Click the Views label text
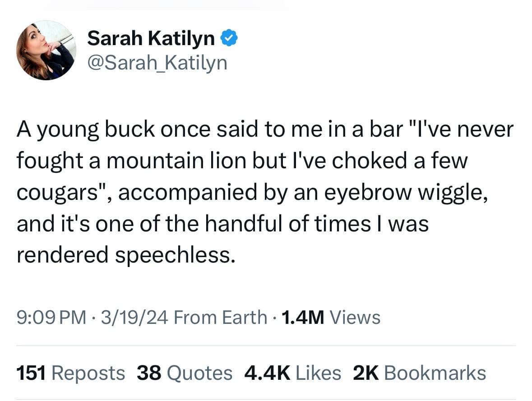The height and width of the screenshot is (401, 532). pyautogui.click(x=356, y=317)
